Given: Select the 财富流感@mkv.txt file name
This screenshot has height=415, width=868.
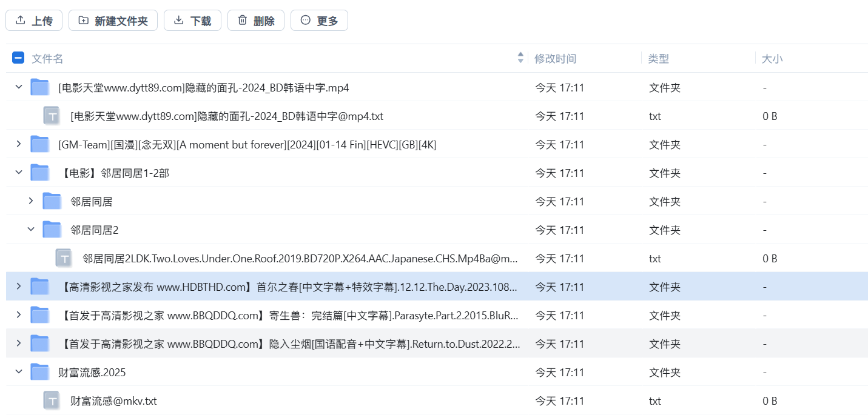Looking at the screenshot, I should (113, 401).
